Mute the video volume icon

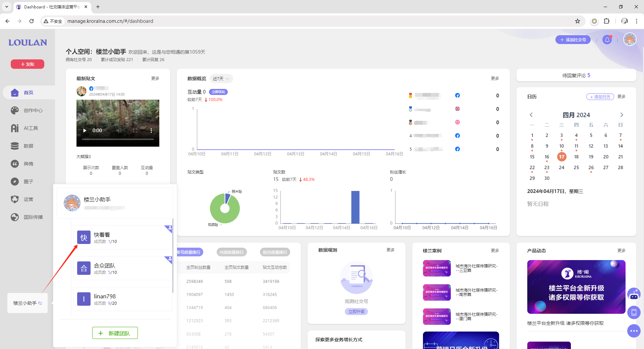click(119, 131)
